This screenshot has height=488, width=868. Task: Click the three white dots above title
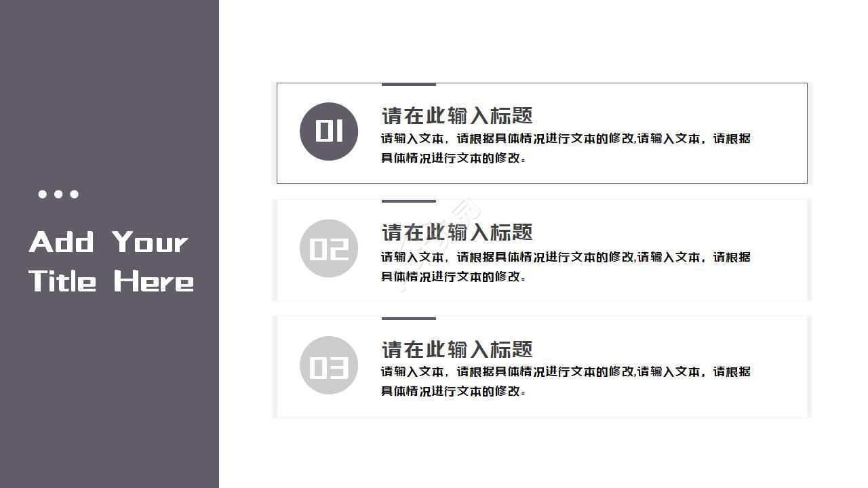coord(58,195)
